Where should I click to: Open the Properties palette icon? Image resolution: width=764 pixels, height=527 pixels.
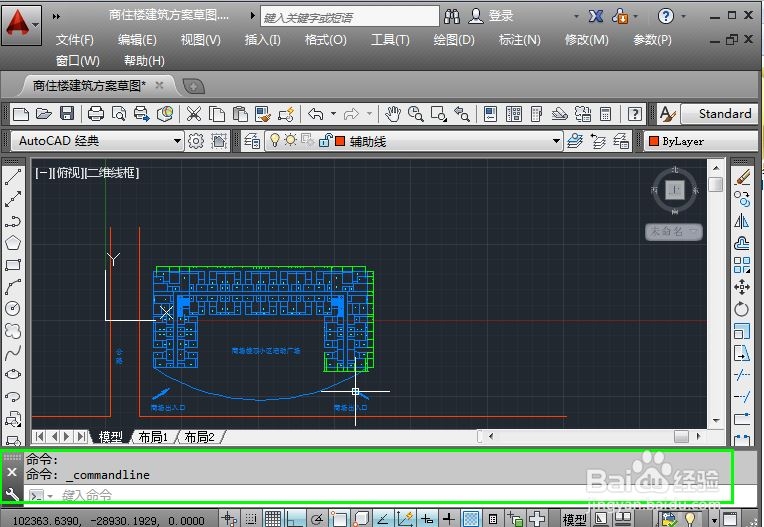[x=490, y=114]
